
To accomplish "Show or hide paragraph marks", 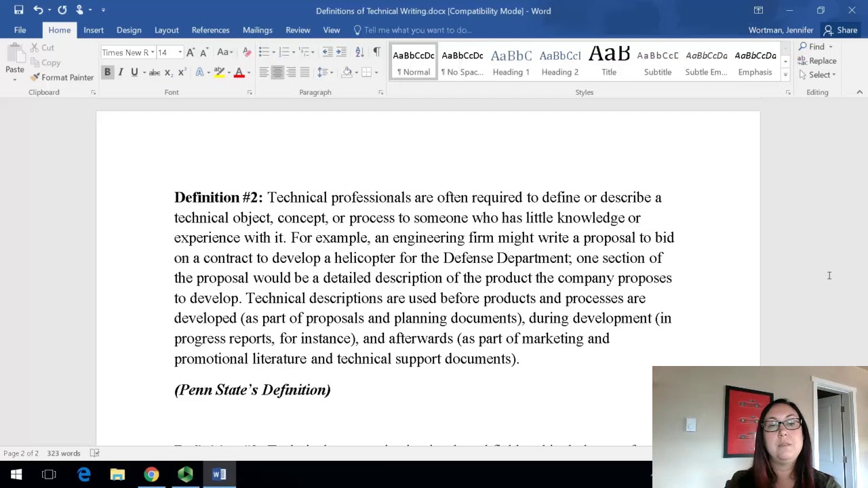I will pos(376,52).
